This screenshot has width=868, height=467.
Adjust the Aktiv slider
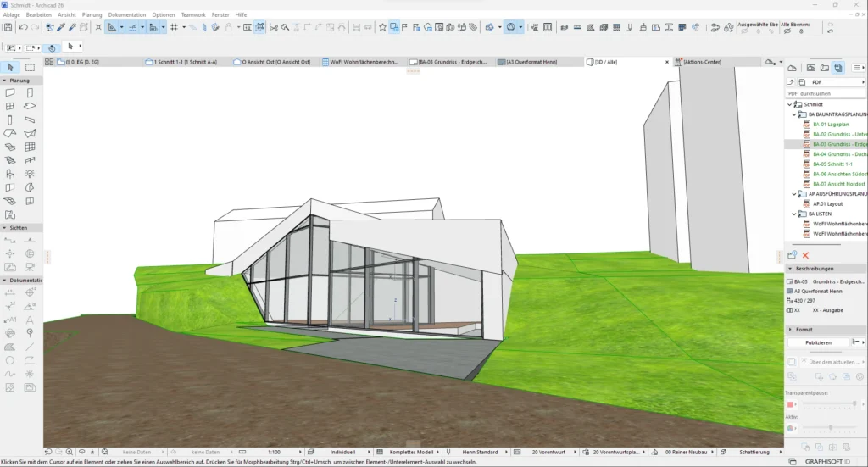pyautogui.click(x=831, y=428)
